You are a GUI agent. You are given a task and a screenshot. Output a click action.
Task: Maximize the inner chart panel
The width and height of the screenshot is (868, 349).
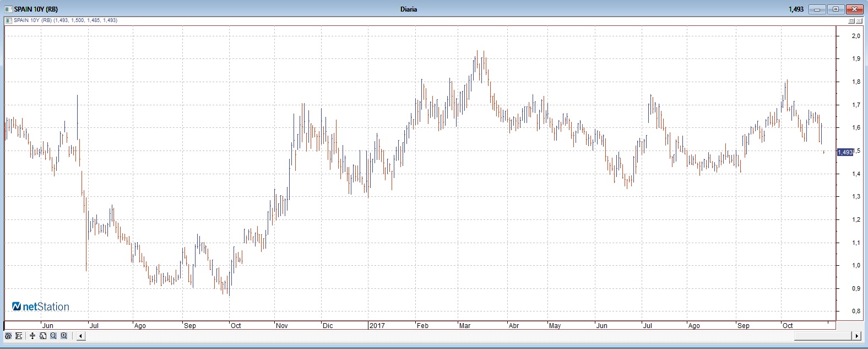(x=851, y=21)
